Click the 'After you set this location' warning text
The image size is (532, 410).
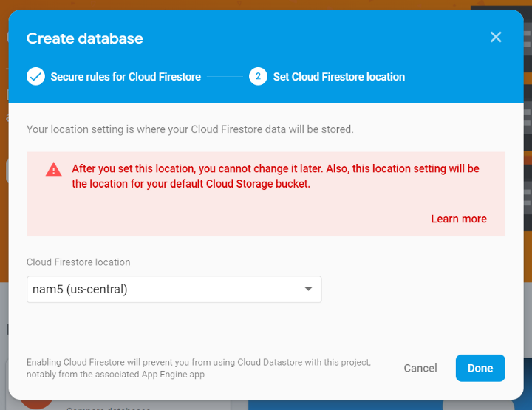276,177
